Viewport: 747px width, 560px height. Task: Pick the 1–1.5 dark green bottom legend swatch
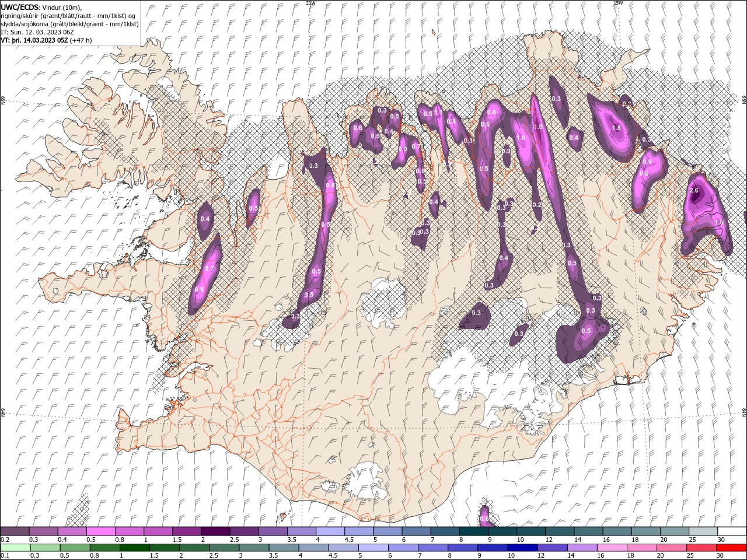coord(136,548)
